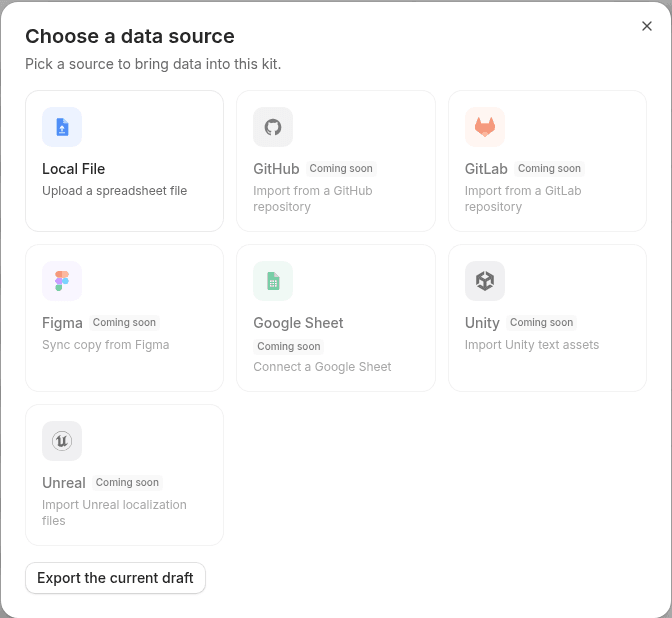
Task: Click the GitHub octocat icon
Action: point(273,127)
